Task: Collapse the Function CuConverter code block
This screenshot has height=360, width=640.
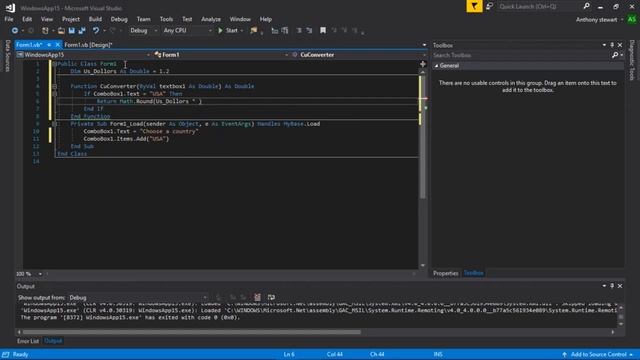Action: [54, 87]
